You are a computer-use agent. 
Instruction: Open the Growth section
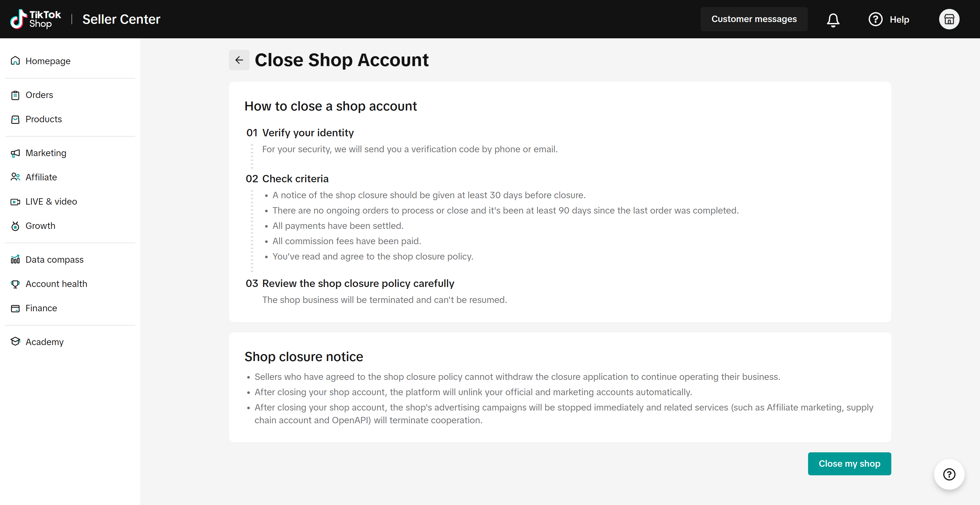pyautogui.click(x=40, y=226)
